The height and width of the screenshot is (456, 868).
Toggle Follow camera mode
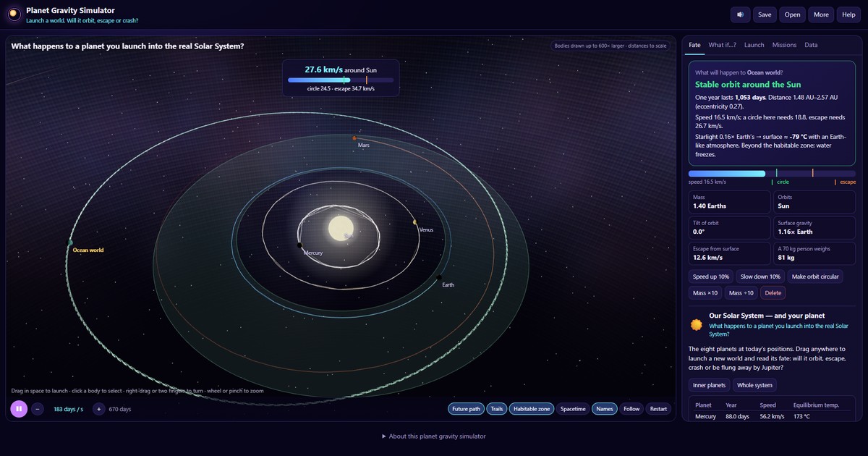point(631,409)
